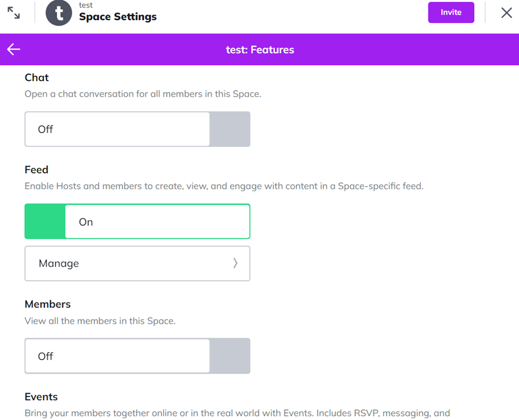Click the Manage row chevron arrow
Screen dimensions: 519x420
click(x=235, y=263)
